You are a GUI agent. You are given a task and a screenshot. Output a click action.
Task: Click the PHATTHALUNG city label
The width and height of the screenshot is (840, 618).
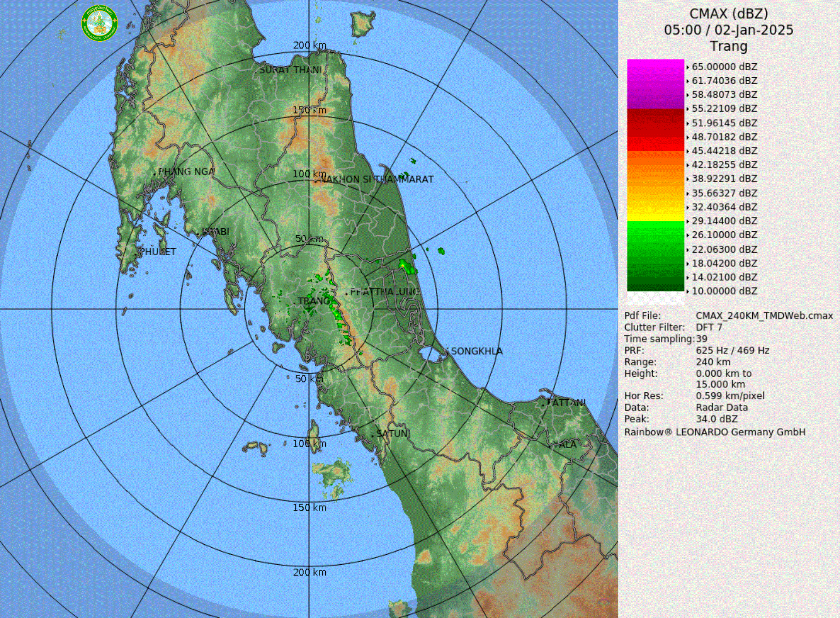click(x=385, y=292)
